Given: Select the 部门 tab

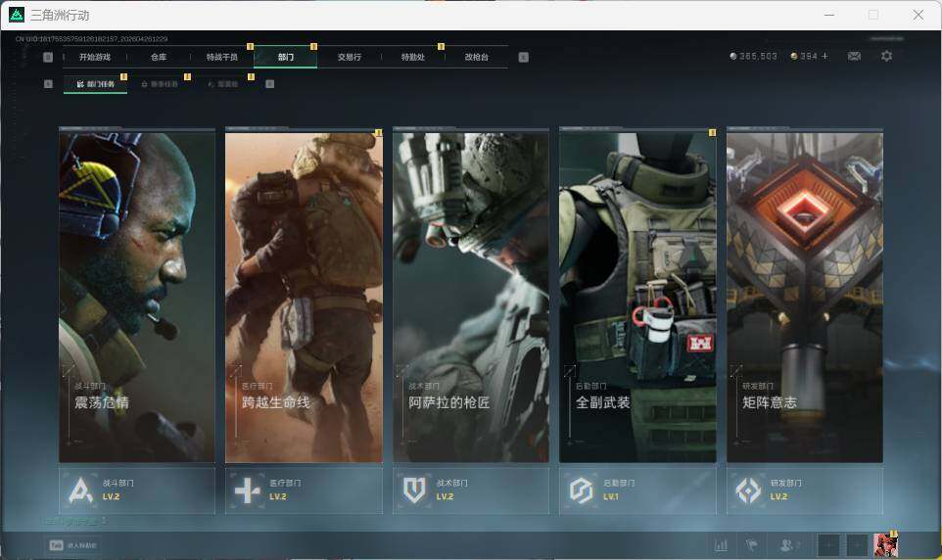Looking at the screenshot, I should point(286,57).
